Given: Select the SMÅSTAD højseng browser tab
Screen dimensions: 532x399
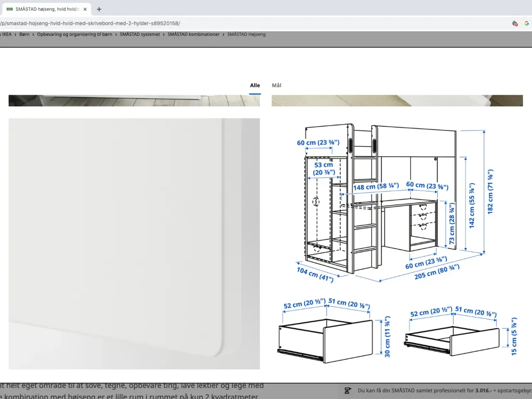Looking at the screenshot, I should (46, 9).
